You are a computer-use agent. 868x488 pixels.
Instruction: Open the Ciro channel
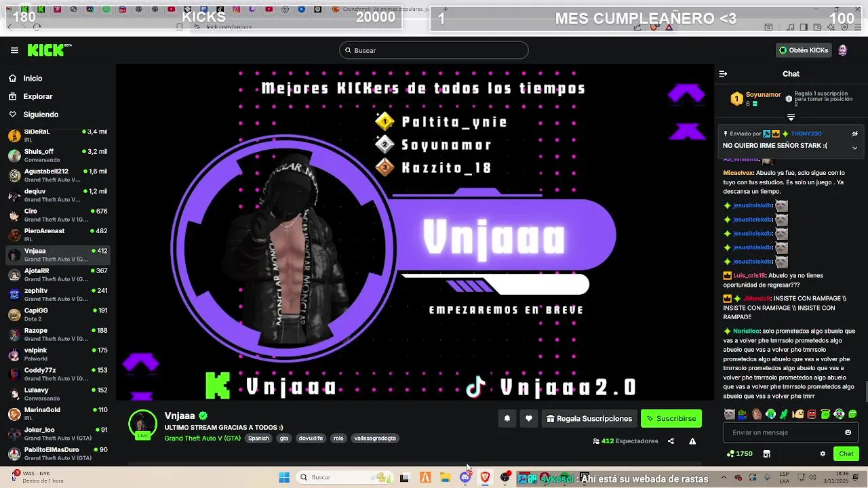tap(58, 215)
